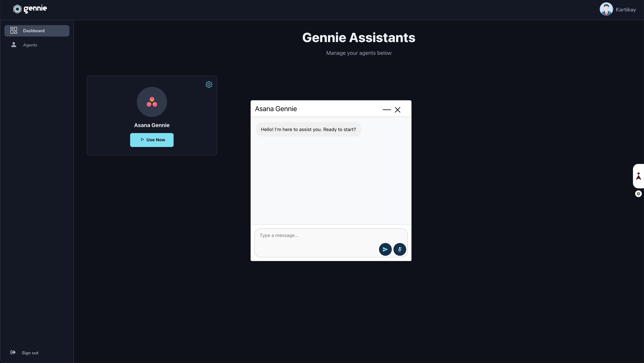The image size is (644, 363).
Task: Expand the chat options from the header
Action: pyautogui.click(x=387, y=110)
